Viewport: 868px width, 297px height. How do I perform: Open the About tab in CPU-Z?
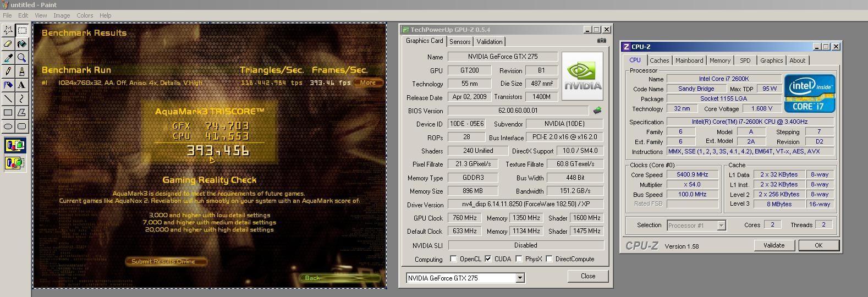(798, 61)
